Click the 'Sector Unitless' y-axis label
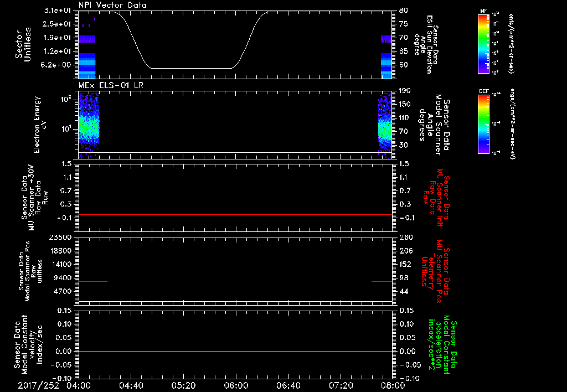567x392 pixels. tap(23, 44)
